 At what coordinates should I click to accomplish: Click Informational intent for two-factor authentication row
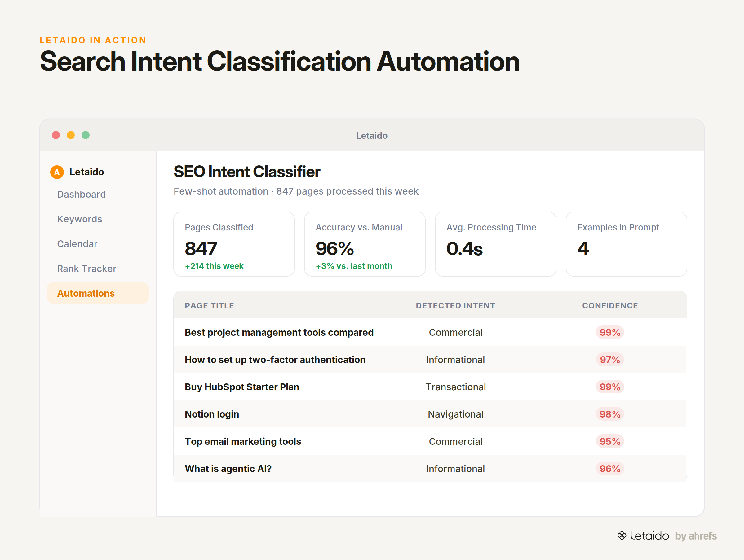(456, 360)
